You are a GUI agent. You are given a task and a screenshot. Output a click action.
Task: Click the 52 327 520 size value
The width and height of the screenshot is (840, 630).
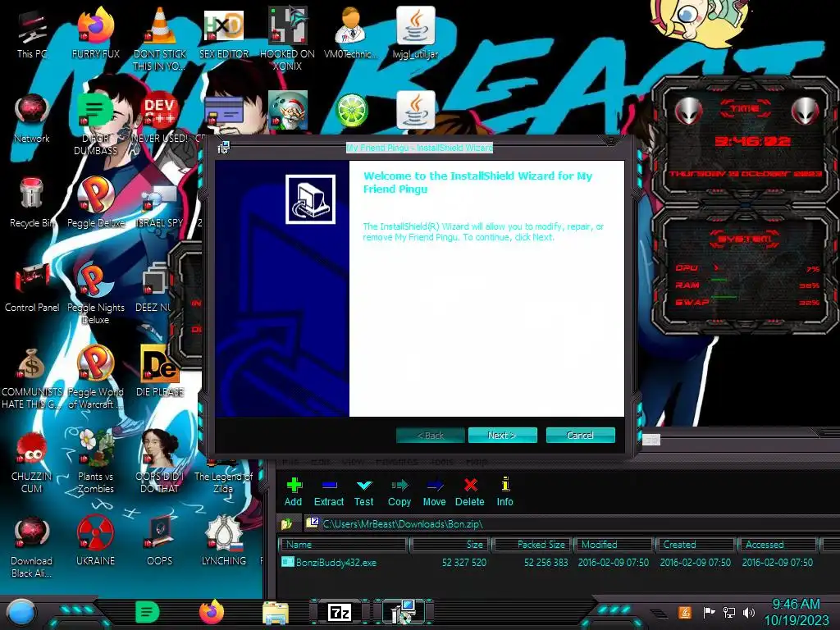click(x=464, y=563)
